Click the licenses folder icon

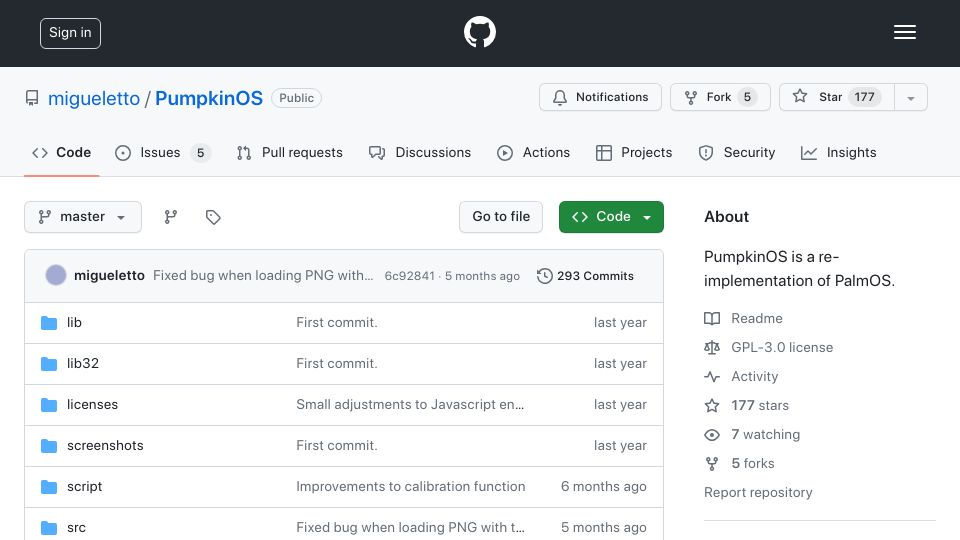(49, 405)
